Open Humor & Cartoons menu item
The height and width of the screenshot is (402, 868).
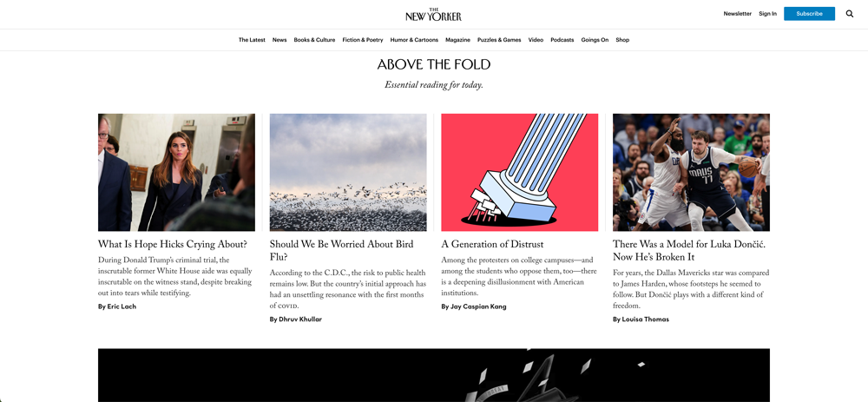pyautogui.click(x=414, y=40)
